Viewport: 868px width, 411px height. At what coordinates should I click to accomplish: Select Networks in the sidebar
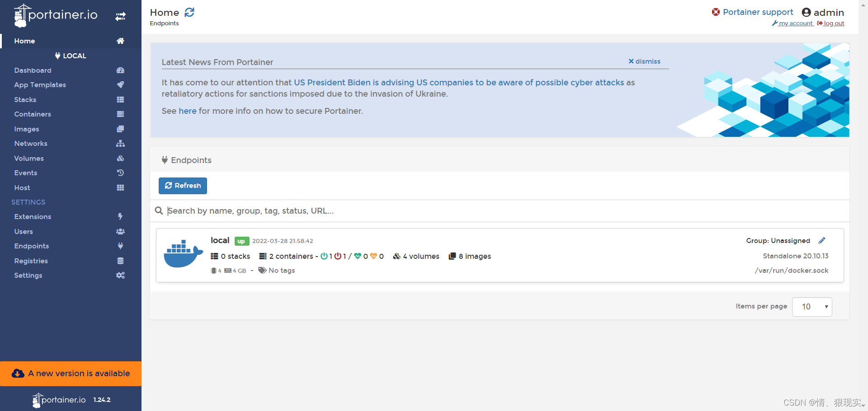(x=31, y=144)
